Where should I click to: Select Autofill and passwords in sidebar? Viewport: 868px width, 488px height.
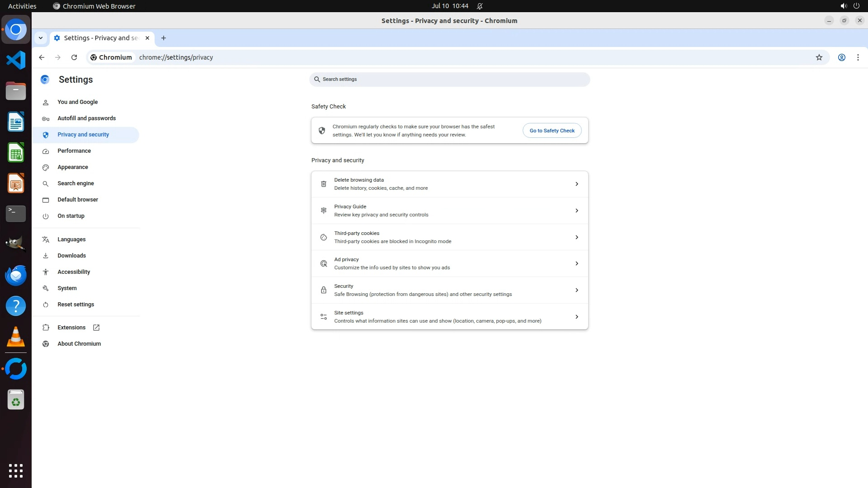(x=86, y=118)
